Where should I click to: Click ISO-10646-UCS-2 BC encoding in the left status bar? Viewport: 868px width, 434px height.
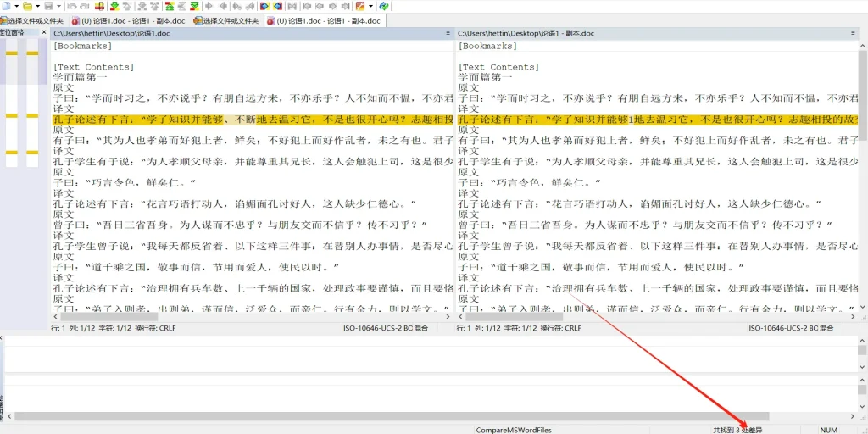[378, 328]
